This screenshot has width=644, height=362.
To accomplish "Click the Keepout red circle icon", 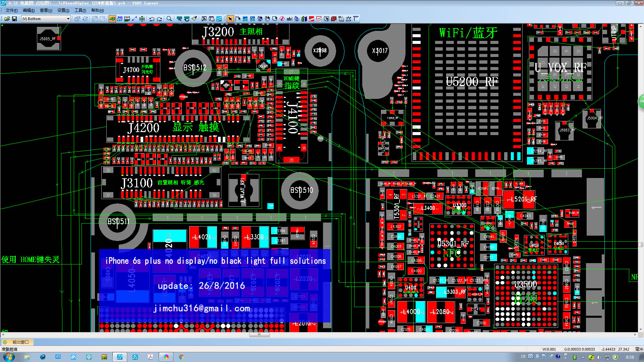I will coord(282,19).
